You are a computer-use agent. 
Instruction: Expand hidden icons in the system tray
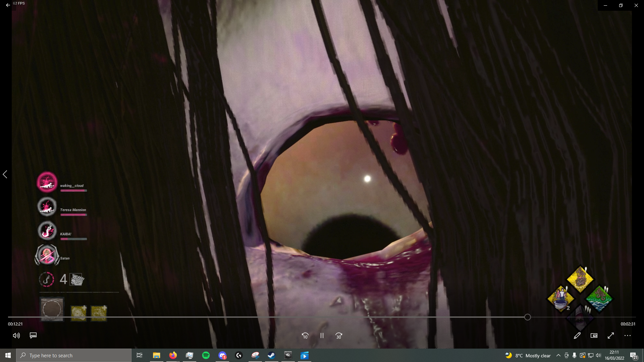tap(558, 355)
